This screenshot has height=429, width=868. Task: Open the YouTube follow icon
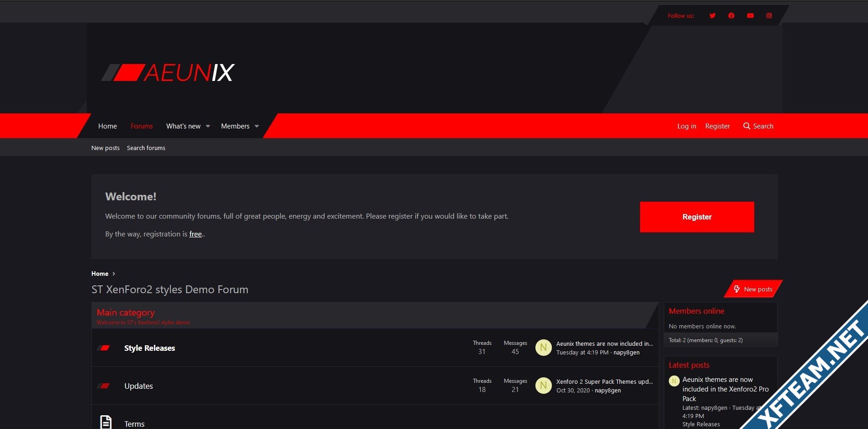tap(750, 16)
